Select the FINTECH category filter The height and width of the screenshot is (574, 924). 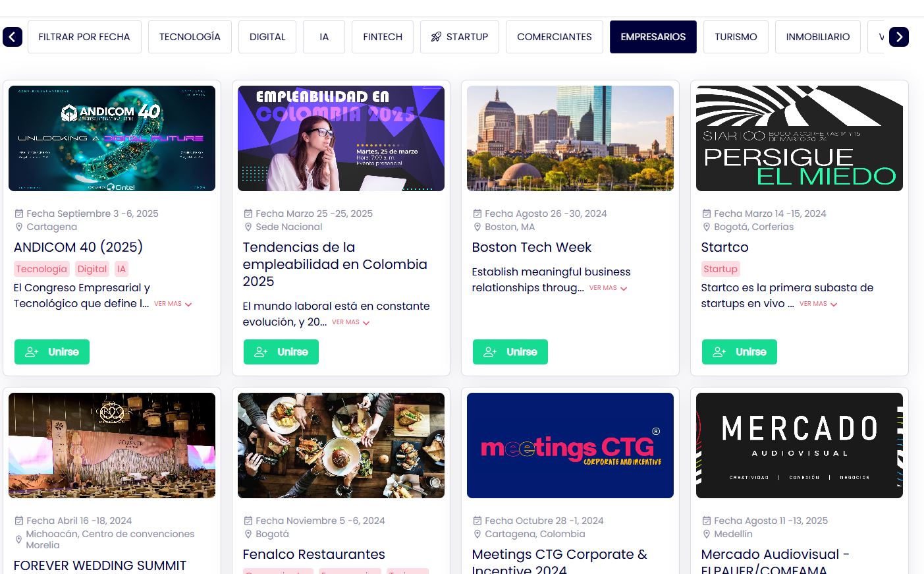pyautogui.click(x=383, y=37)
